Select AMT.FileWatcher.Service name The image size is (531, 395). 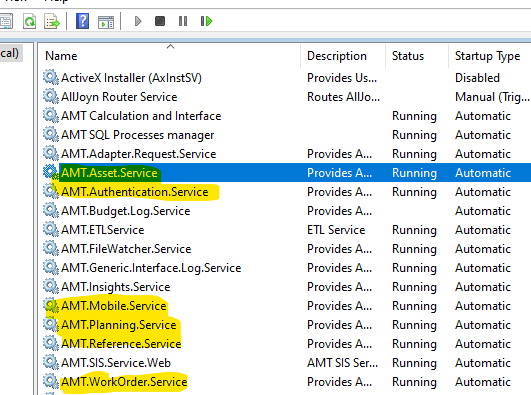(x=126, y=249)
